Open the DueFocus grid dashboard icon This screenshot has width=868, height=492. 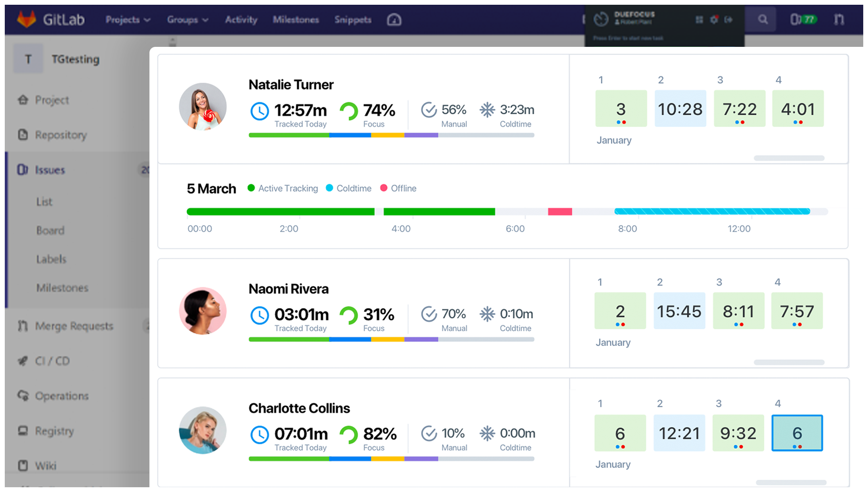coord(699,19)
